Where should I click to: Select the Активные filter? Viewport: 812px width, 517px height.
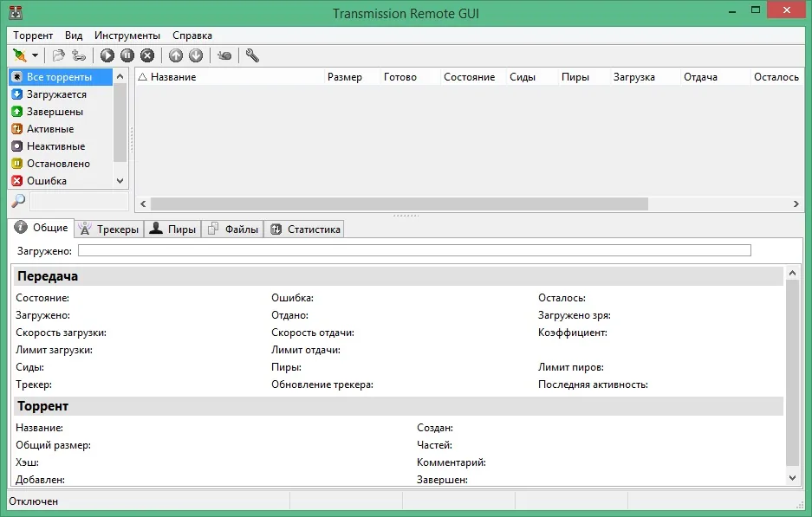point(61,129)
